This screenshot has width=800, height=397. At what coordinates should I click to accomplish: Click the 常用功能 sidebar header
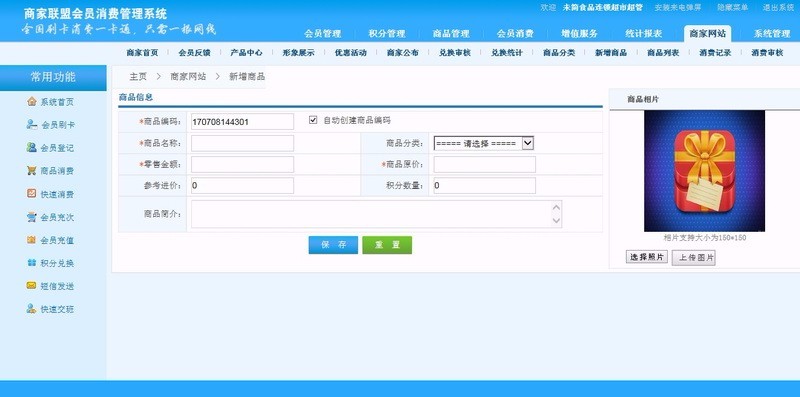pos(53,78)
